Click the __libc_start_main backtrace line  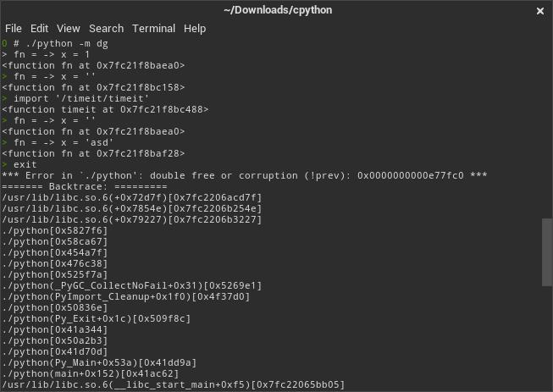pyautogui.click(x=174, y=384)
